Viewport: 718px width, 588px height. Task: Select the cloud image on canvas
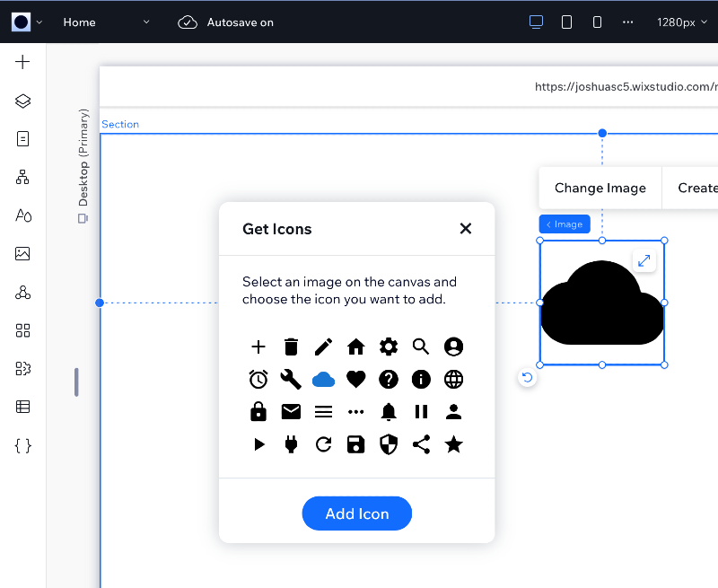click(x=601, y=303)
